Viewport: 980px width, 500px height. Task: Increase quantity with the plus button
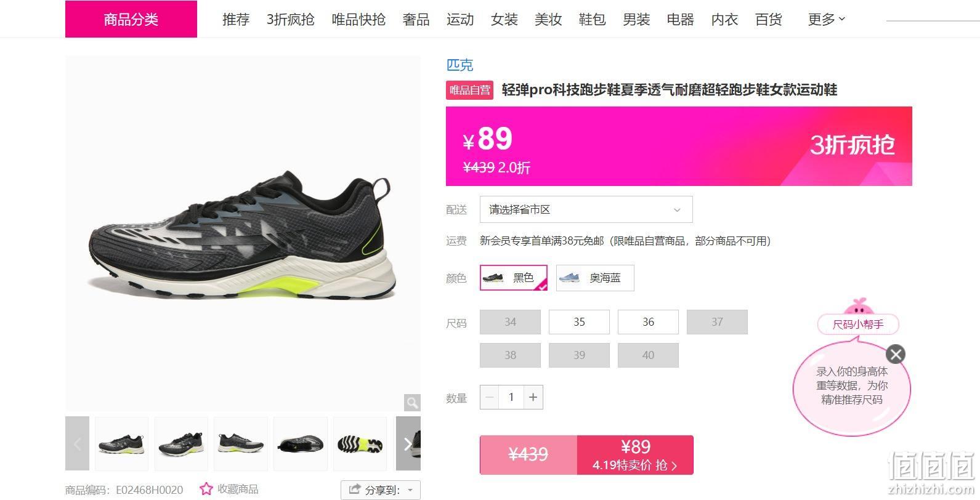point(533,397)
